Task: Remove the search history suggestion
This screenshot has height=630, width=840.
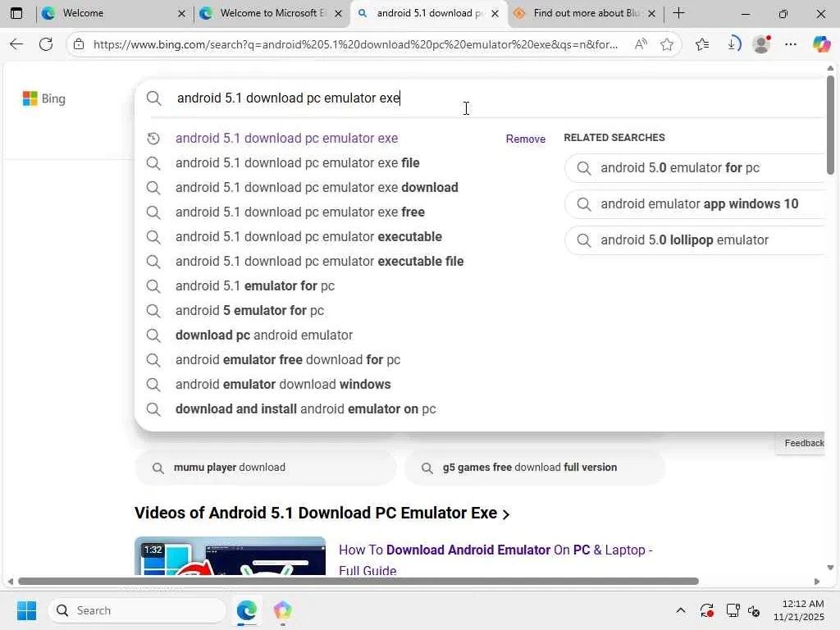Action: pos(525,139)
